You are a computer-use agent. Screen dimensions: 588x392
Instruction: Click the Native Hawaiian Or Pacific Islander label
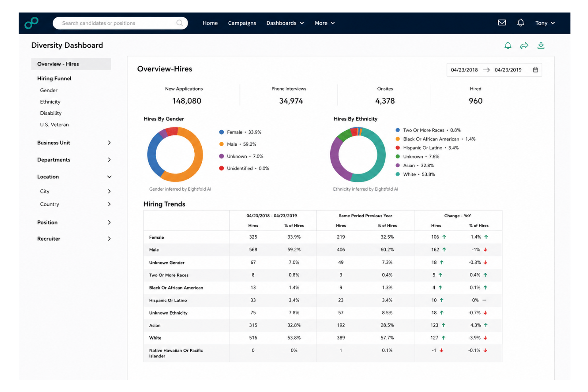[176, 353]
